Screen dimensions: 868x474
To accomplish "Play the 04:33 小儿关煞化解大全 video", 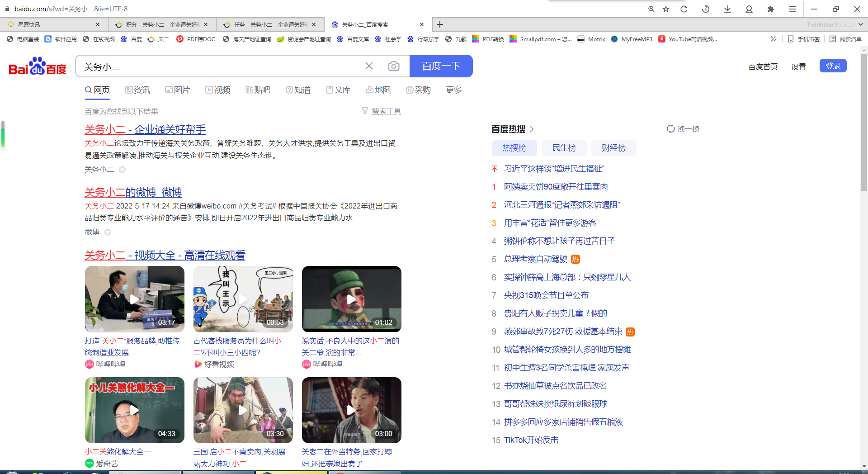I will [135, 410].
